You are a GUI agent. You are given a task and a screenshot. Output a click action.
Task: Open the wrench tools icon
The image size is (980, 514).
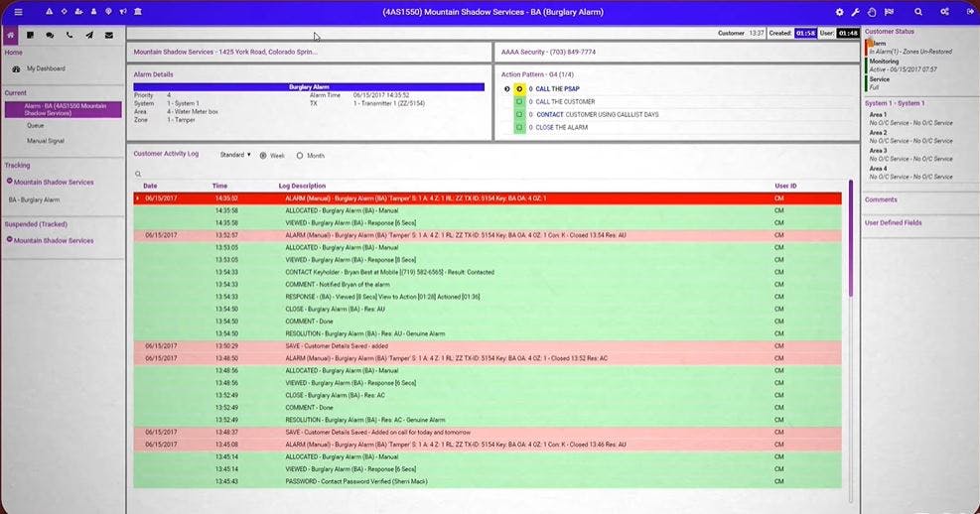856,12
